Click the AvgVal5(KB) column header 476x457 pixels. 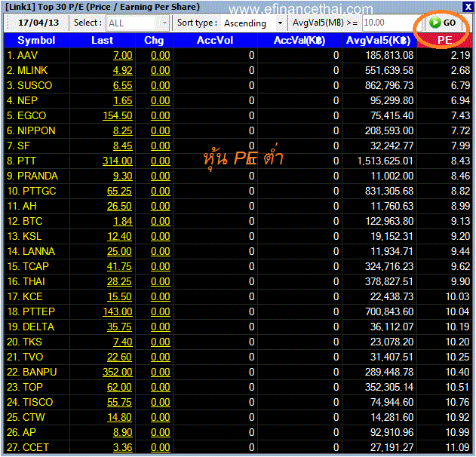pos(379,41)
